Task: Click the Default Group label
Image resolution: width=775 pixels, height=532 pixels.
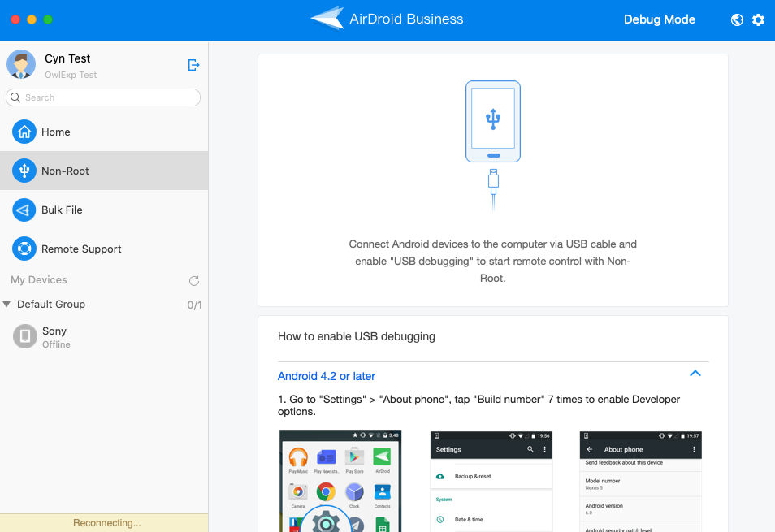Action: [51, 305]
